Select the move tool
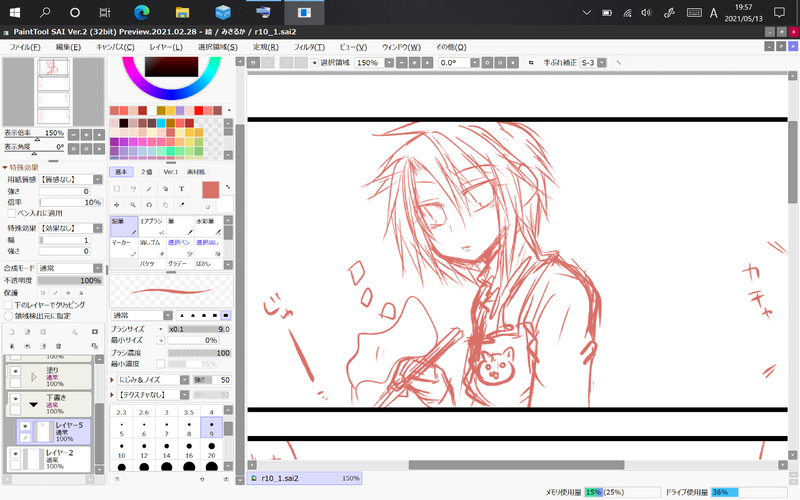Screen dimensions: 800x500 (x=117, y=205)
